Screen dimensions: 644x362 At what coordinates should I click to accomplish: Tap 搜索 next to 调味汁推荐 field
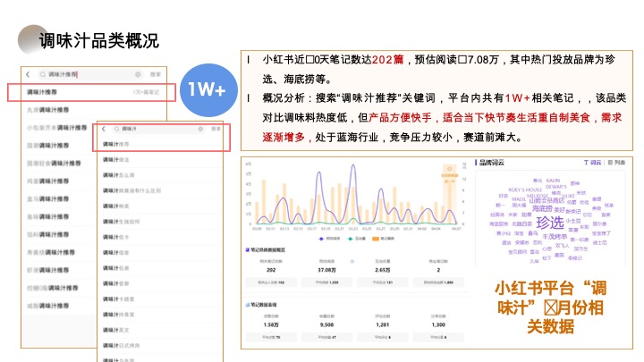coord(156,74)
